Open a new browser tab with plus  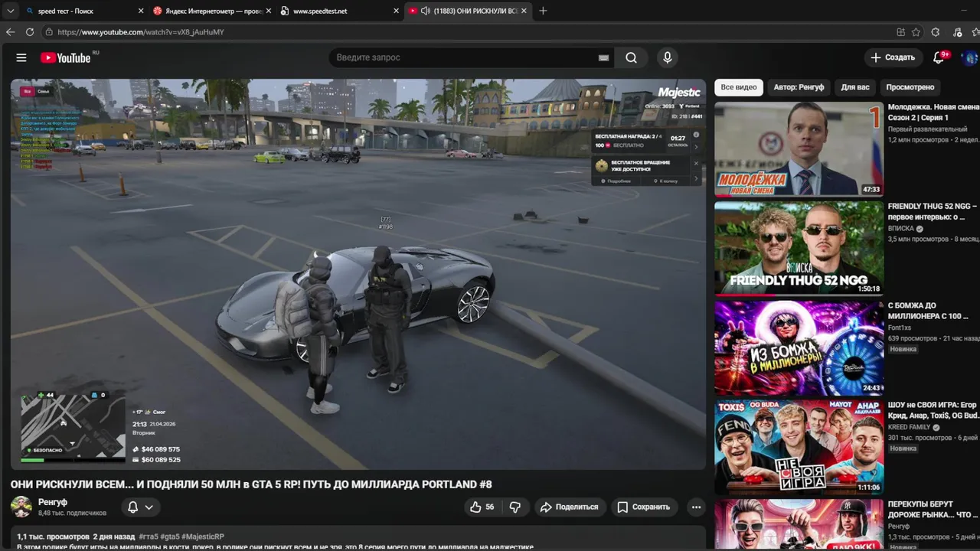click(x=543, y=11)
